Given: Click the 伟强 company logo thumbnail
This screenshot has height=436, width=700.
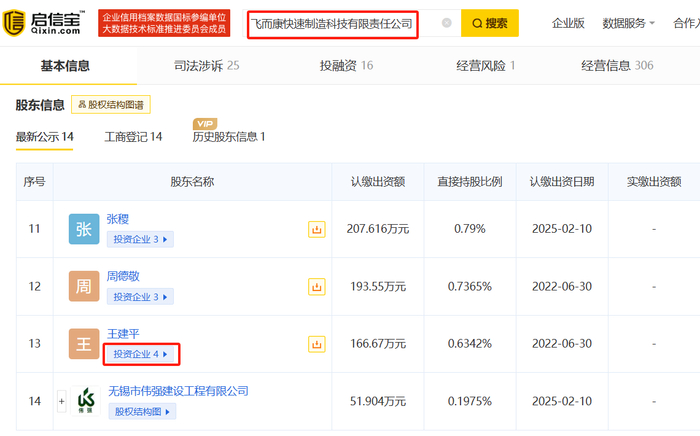Looking at the screenshot, I should point(85,401).
